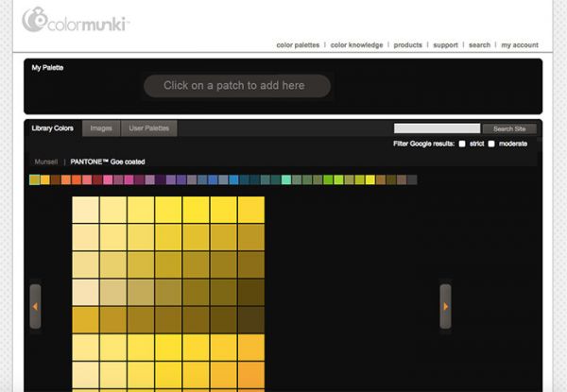Open the color palettes nav link
The height and width of the screenshot is (392, 567).
click(x=298, y=44)
